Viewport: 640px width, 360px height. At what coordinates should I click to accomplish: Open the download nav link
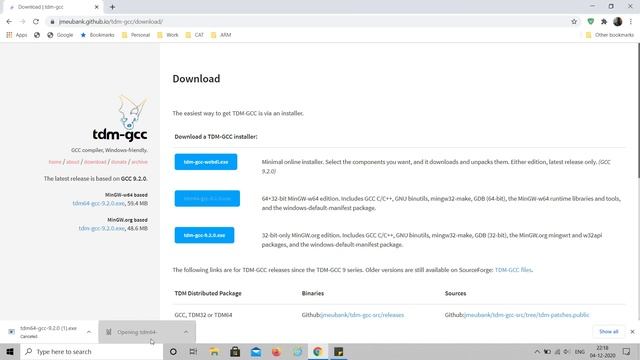tap(95, 162)
